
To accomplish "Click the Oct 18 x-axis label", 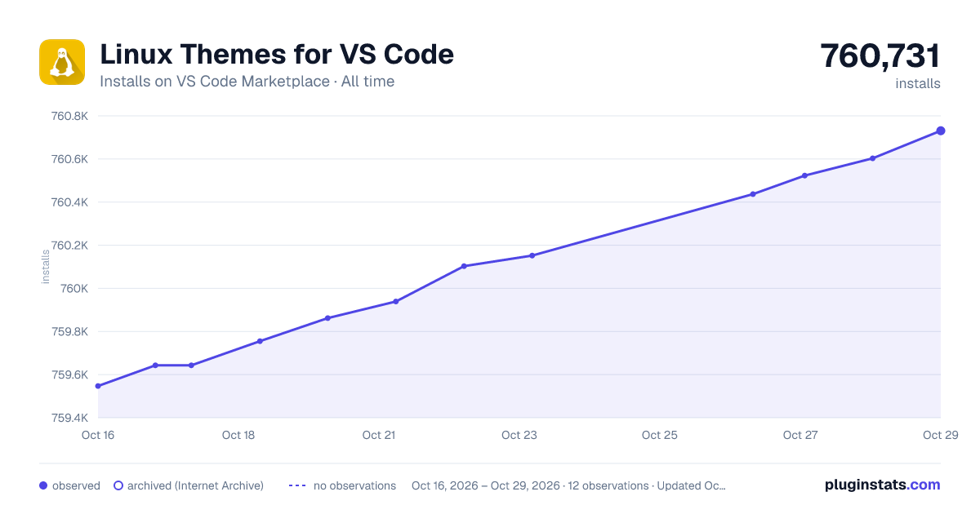I will 238,435.
